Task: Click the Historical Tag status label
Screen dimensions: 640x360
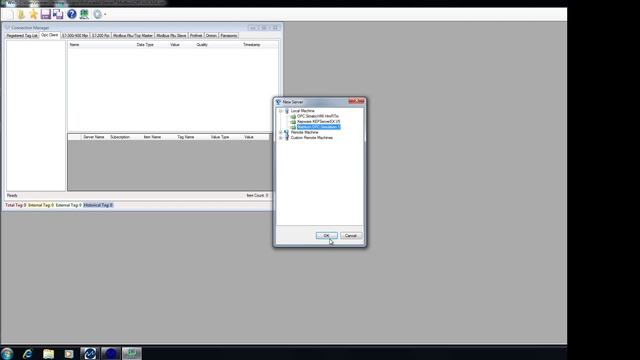Action: [x=98, y=205]
